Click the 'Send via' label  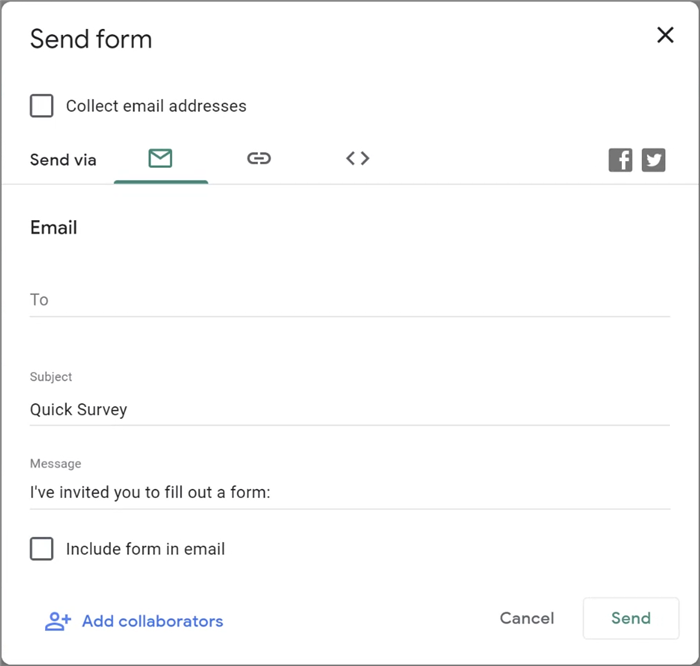[63, 160]
